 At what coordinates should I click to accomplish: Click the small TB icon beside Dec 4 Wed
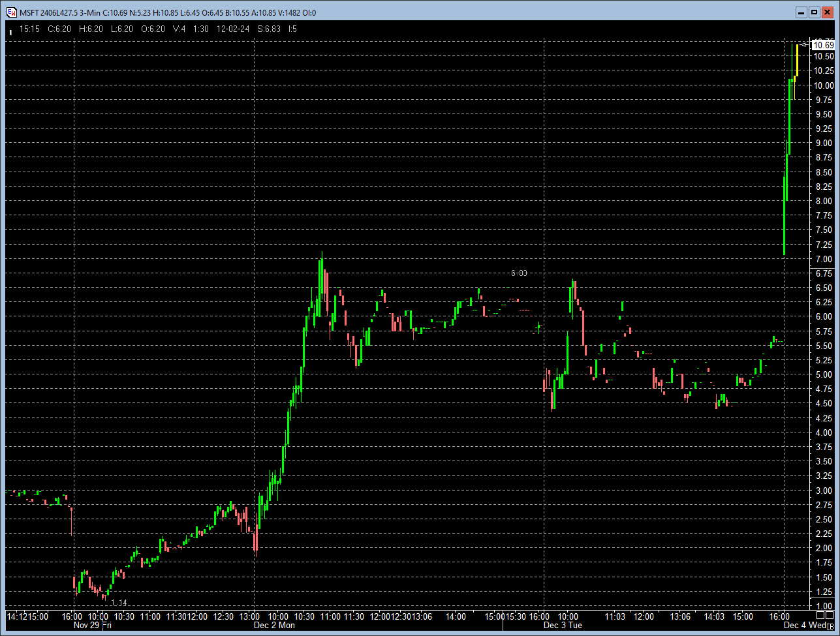pos(830,626)
